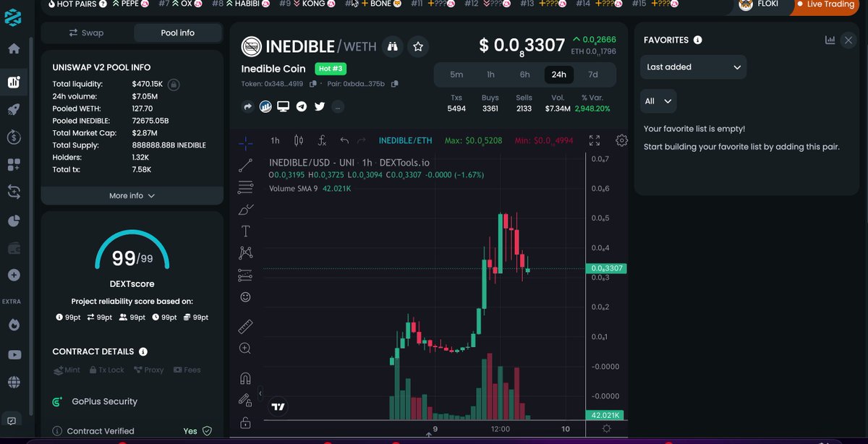Undo last chart action

pyautogui.click(x=344, y=140)
